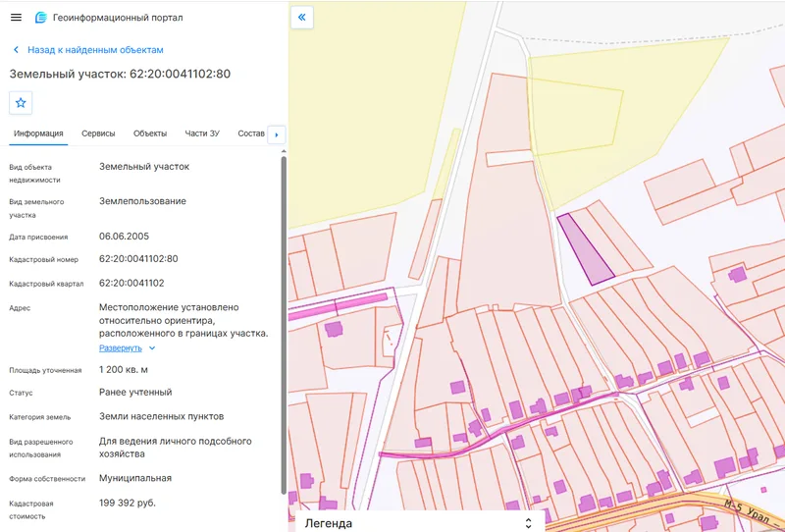The image size is (785, 532).
Task: Click the Муниципальная ownership value
Action: coord(135,478)
